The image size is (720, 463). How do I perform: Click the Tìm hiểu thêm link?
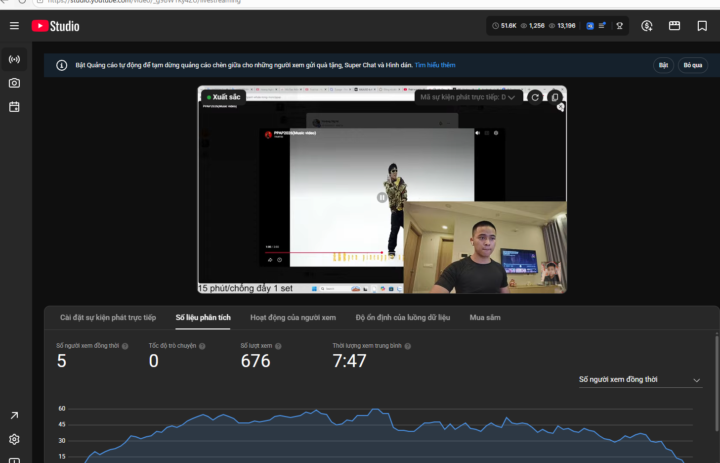[435, 65]
